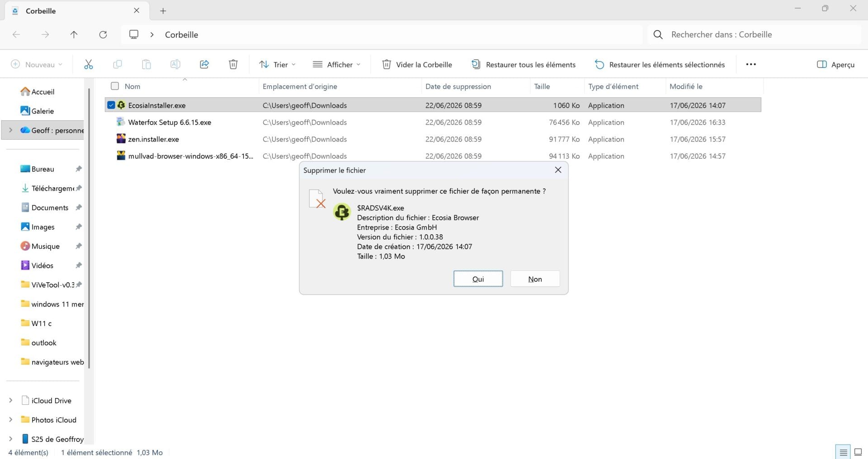Click the zen.installer.exe file icon
This screenshot has height=459, width=868.
pos(121,139)
